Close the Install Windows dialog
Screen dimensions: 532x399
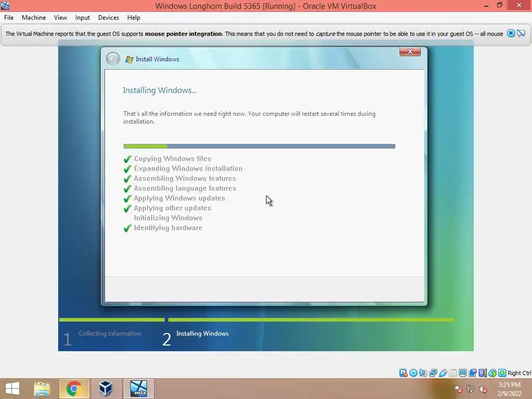coord(410,51)
